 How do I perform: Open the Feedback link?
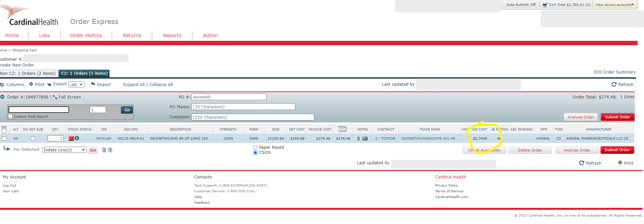pos(202,203)
